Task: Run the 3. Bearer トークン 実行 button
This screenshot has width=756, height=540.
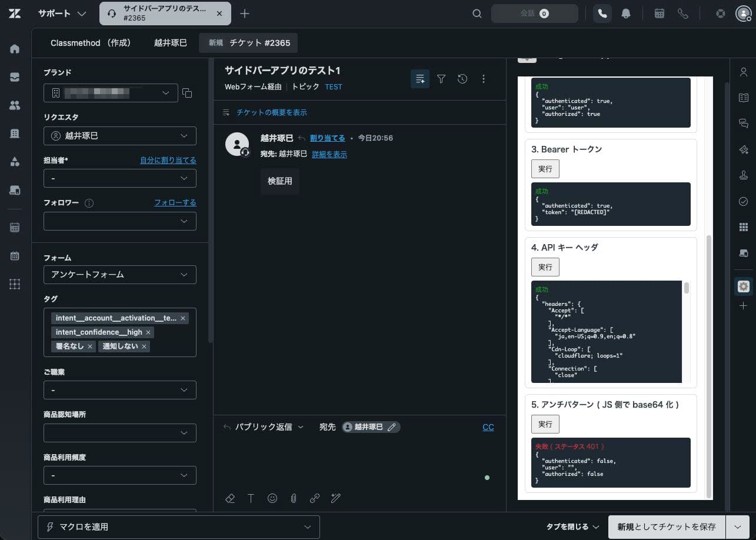Action: [x=545, y=169]
